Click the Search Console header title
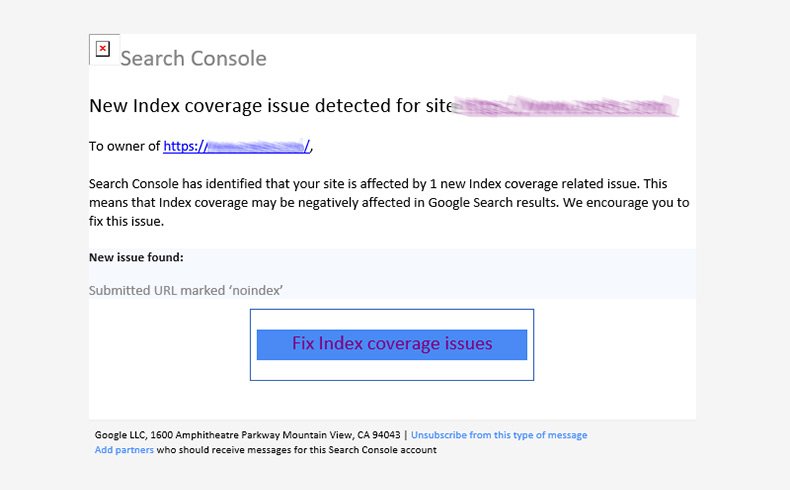 pyautogui.click(x=193, y=58)
